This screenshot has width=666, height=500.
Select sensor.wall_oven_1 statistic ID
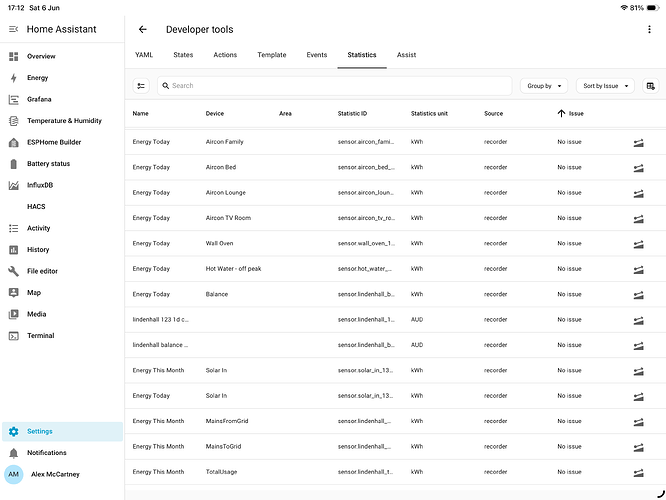(x=366, y=243)
